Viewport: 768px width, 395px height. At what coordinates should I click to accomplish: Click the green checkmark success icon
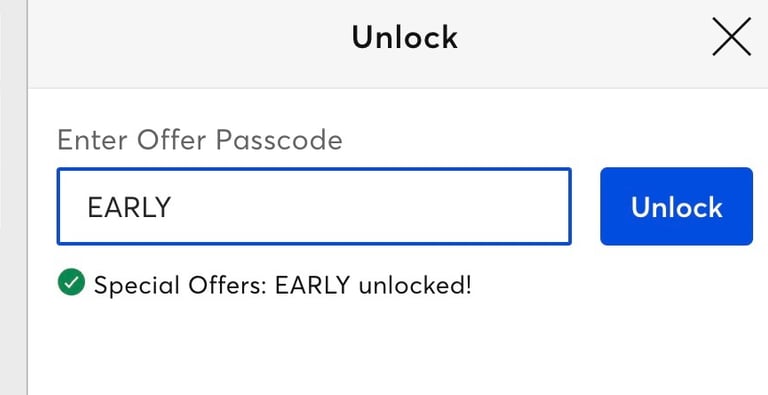coord(71,282)
